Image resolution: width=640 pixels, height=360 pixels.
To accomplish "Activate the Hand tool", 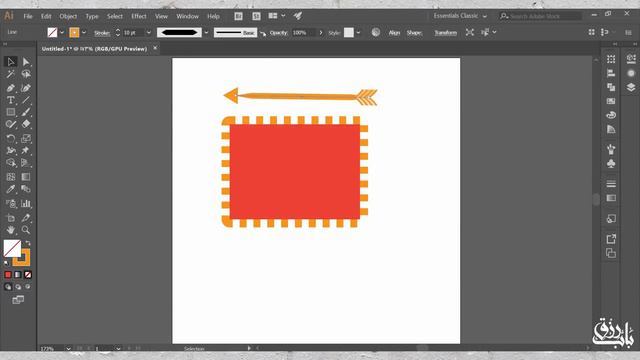I will pyautogui.click(x=11, y=230).
